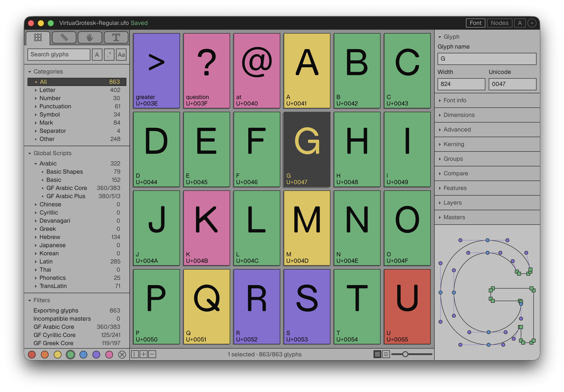Apply the blue color label
This screenshot has width=564, height=392.
point(84,354)
